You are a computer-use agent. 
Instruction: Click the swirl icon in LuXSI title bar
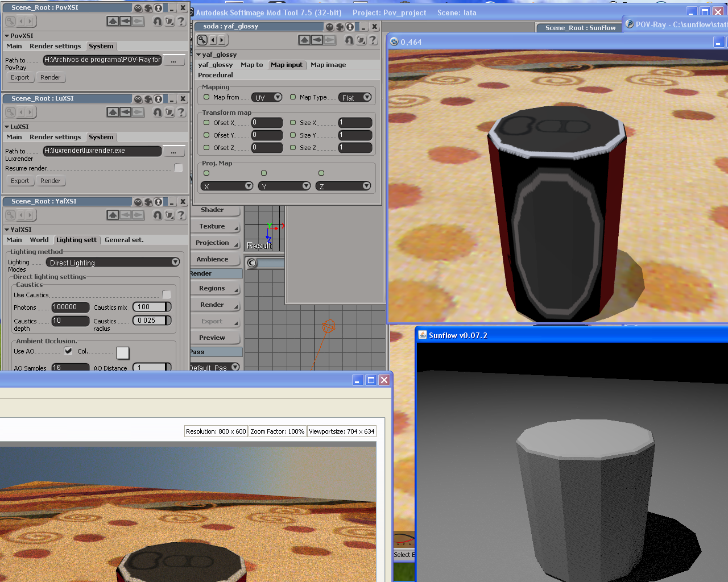148,99
